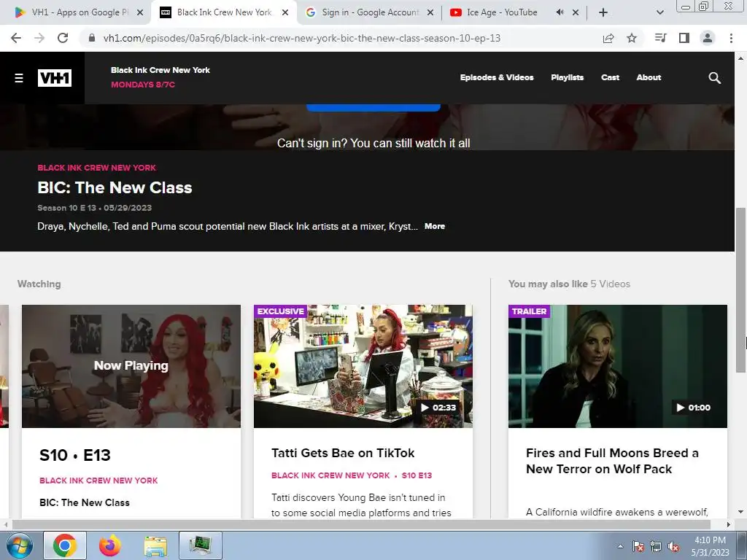Click the vertical page scrollbar thumb
Image resolution: width=747 pixels, height=560 pixels.
pos(740,290)
